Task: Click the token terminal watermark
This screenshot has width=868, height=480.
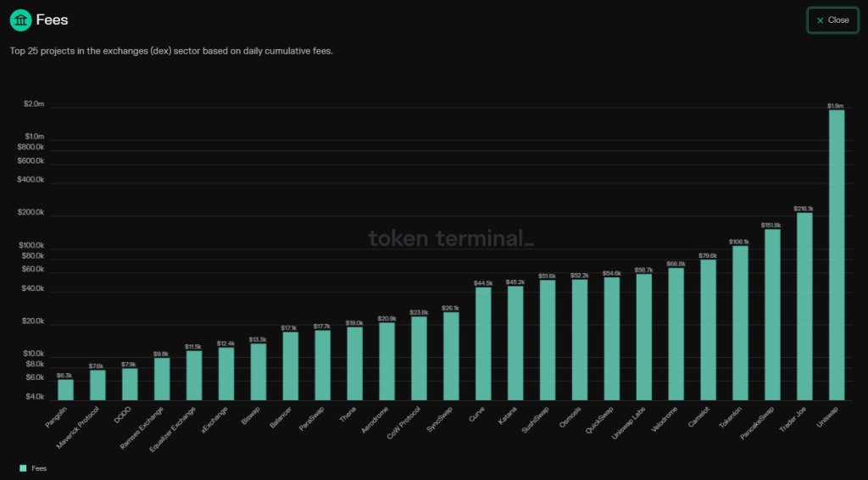Action: (x=451, y=238)
